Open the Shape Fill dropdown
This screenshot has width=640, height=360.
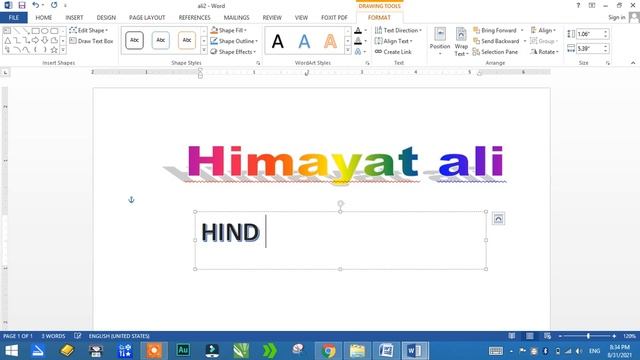229,30
